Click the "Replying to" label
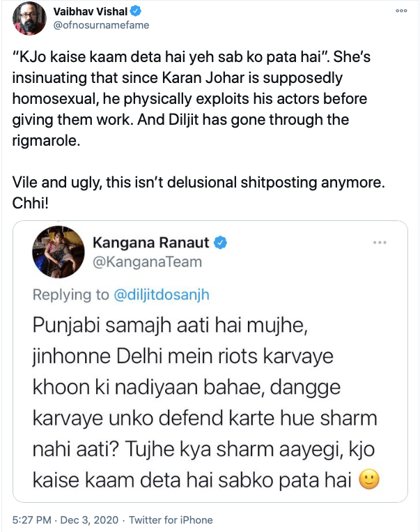 pyautogui.click(x=71, y=294)
